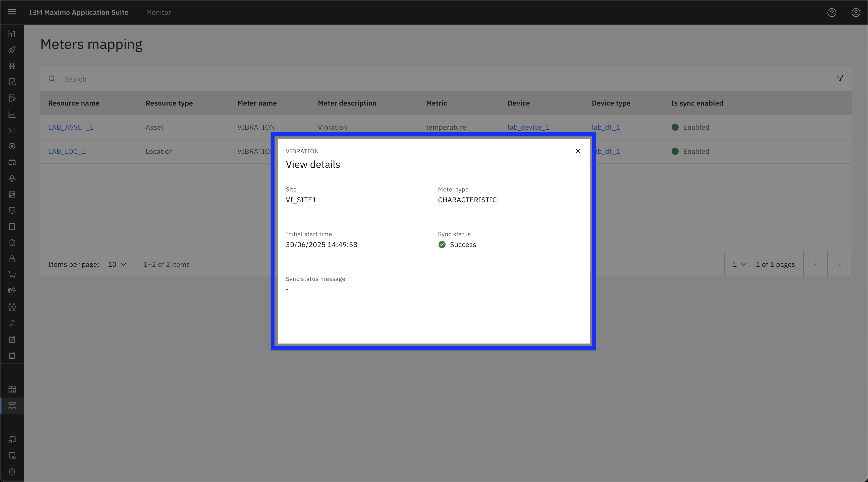868x482 pixels.
Task: Click the Enabled status in LAB_LOC_1 row
Action: click(x=690, y=152)
